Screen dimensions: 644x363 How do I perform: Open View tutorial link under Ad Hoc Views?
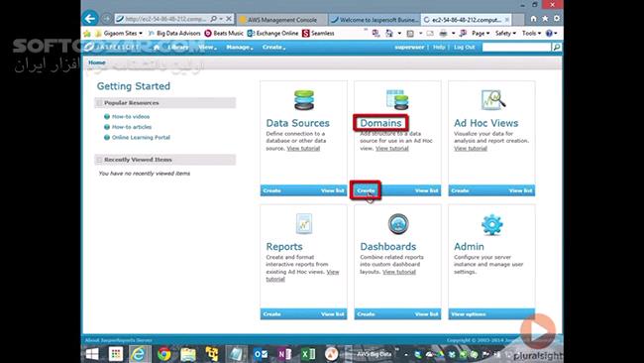tap(471, 149)
